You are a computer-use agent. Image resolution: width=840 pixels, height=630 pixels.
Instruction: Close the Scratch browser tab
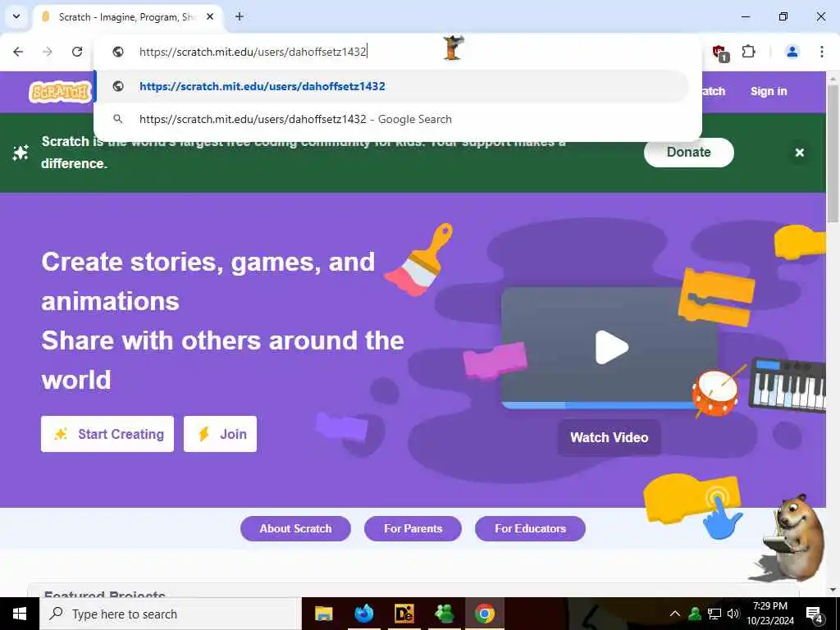(x=210, y=16)
